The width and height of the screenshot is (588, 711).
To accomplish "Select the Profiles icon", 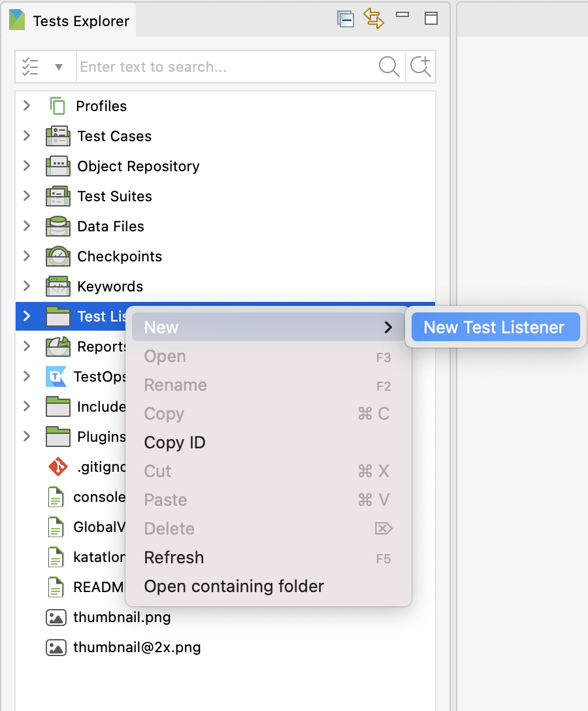I will [x=57, y=105].
